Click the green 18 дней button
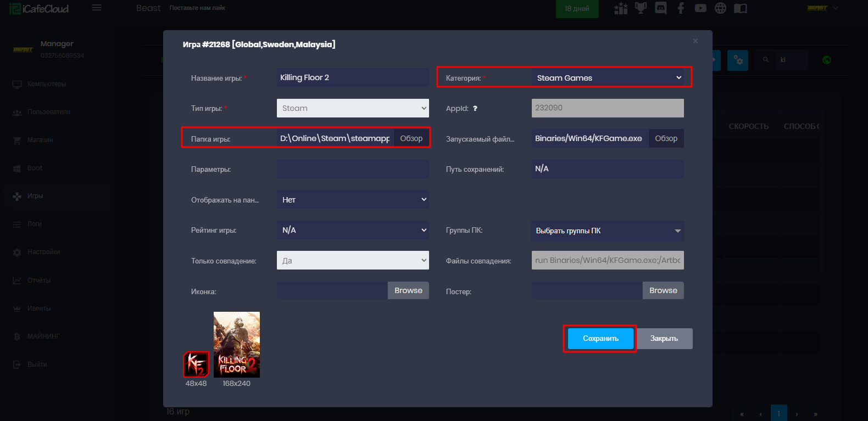This screenshot has width=868, height=421. 577,9
